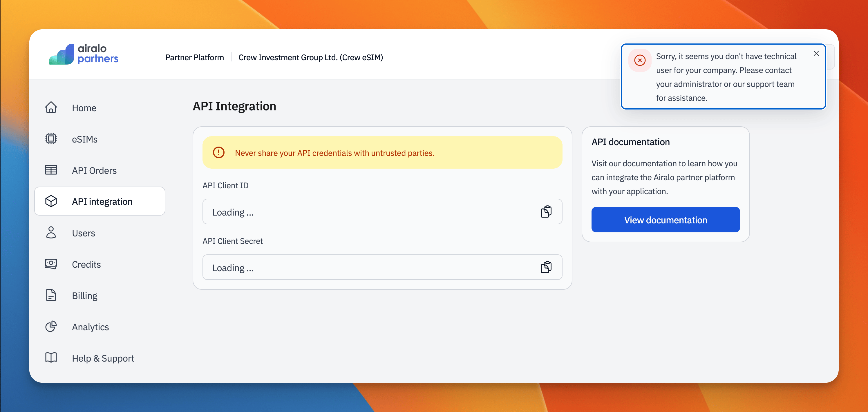Screen dimensions: 868x412
Task: Copy the API Client Secret value
Action: 546,267
